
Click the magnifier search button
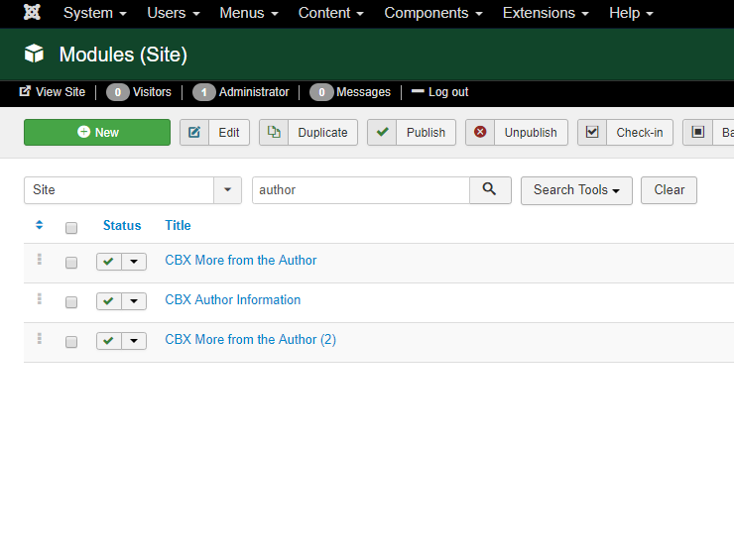490,190
